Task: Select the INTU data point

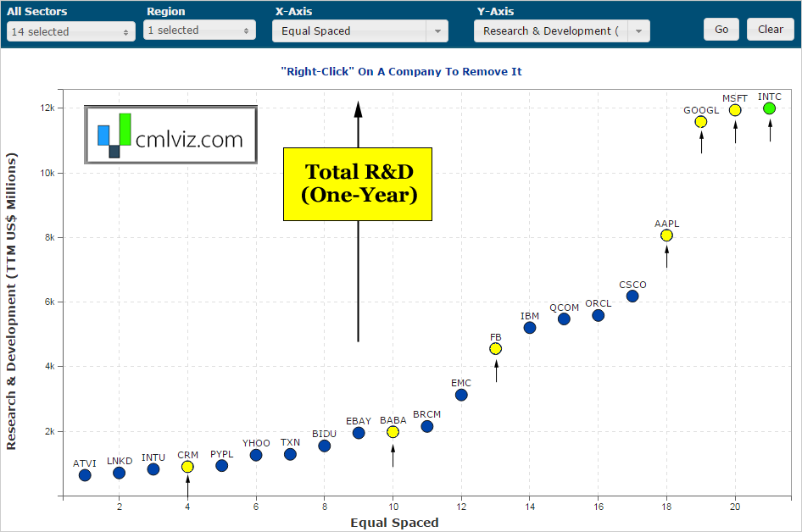Action: click(153, 469)
